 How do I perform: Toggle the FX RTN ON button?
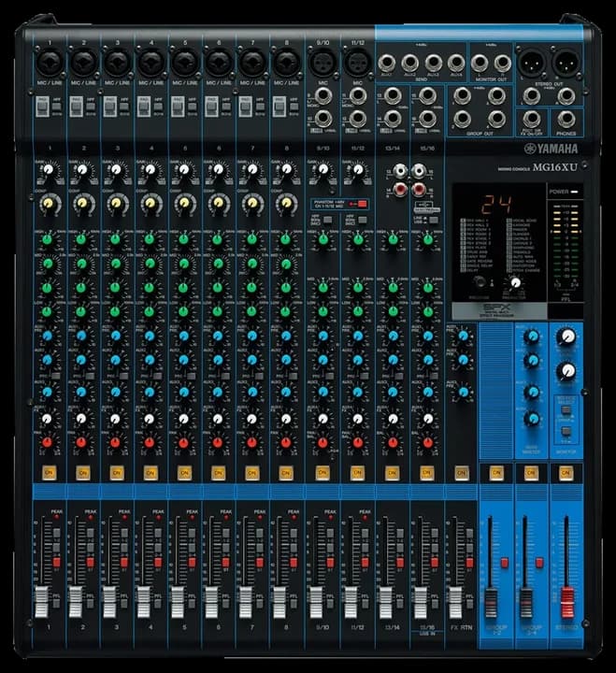(x=461, y=473)
